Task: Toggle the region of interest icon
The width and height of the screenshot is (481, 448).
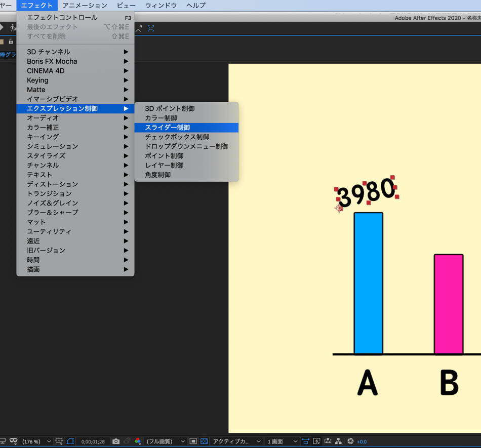Action: tap(193, 441)
